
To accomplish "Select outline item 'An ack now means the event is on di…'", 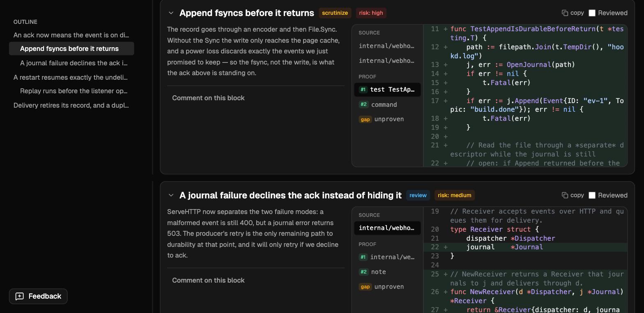I will tap(71, 35).
